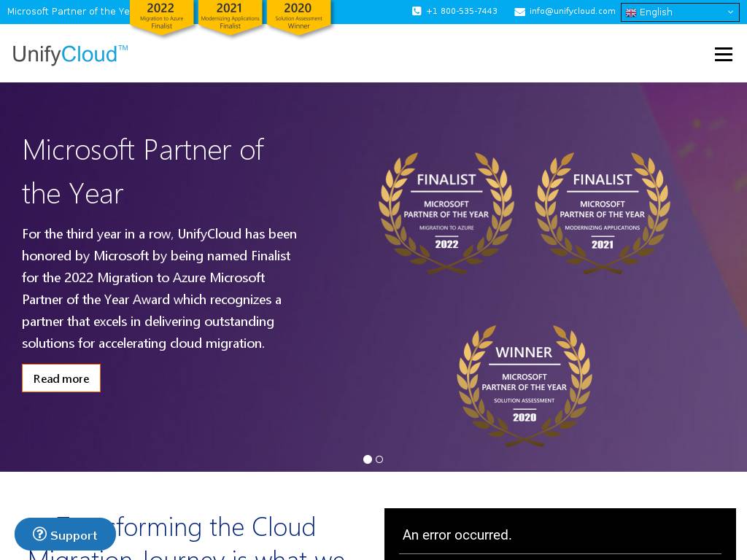Open the English language dropdown
The height and width of the screenshot is (560, 747).
pyautogui.click(x=679, y=12)
